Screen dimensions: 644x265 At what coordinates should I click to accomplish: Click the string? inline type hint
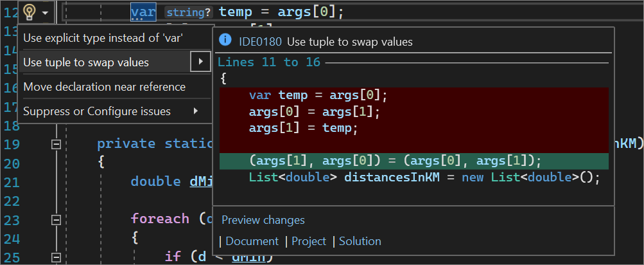coord(189,12)
